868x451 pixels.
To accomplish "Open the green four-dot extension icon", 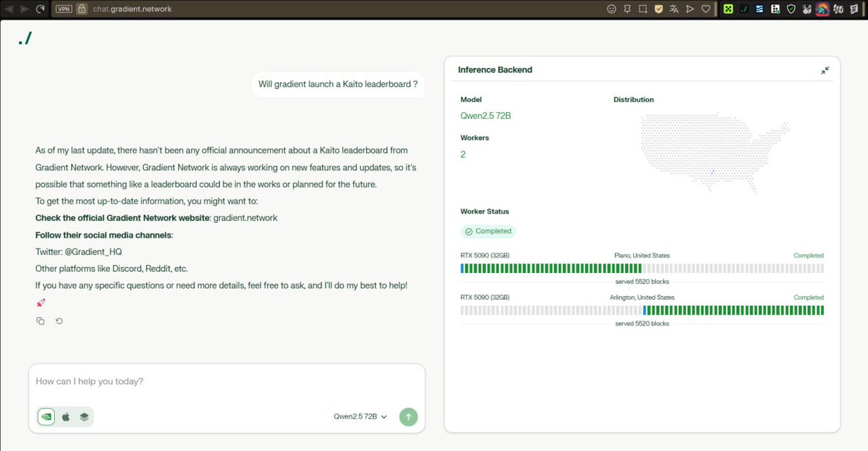I will tap(728, 9).
